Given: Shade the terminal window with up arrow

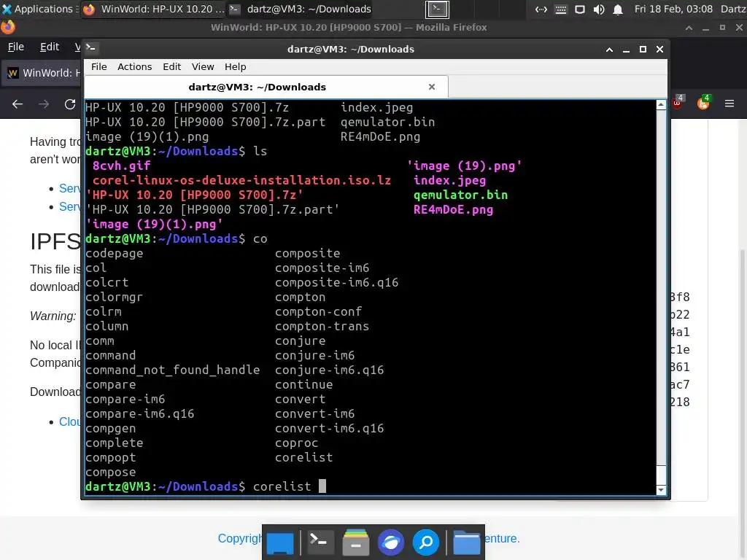Looking at the screenshot, I should click(609, 49).
